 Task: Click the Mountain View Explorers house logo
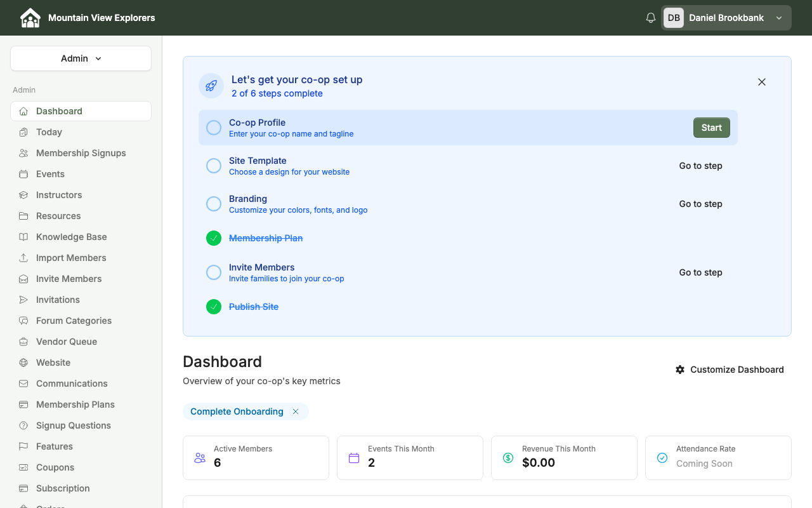click(30, 18)
